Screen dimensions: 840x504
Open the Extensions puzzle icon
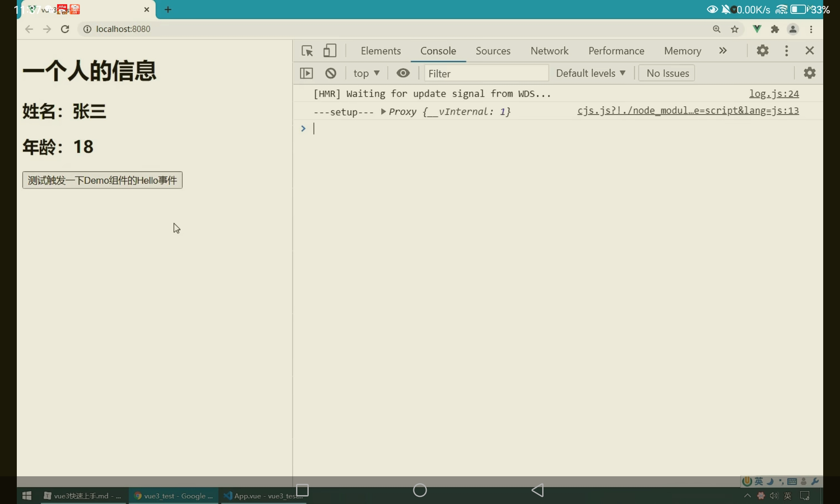point(775,29)
